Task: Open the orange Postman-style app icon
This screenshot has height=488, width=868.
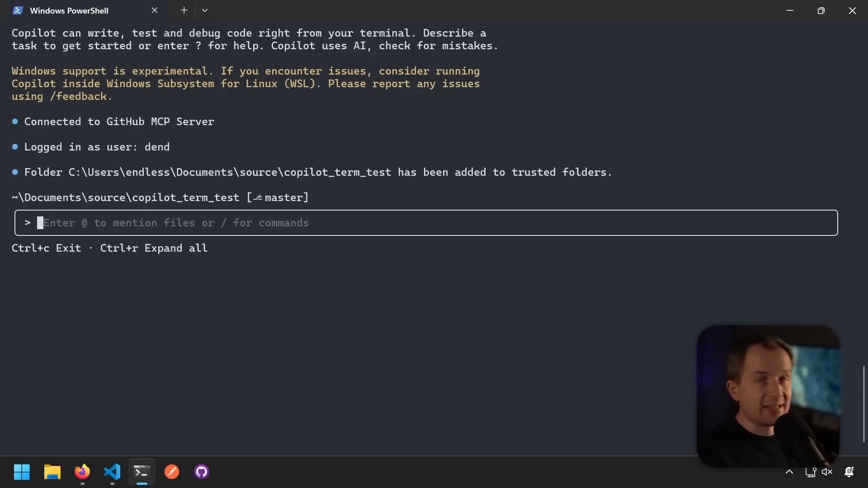Action: point(172,472)
